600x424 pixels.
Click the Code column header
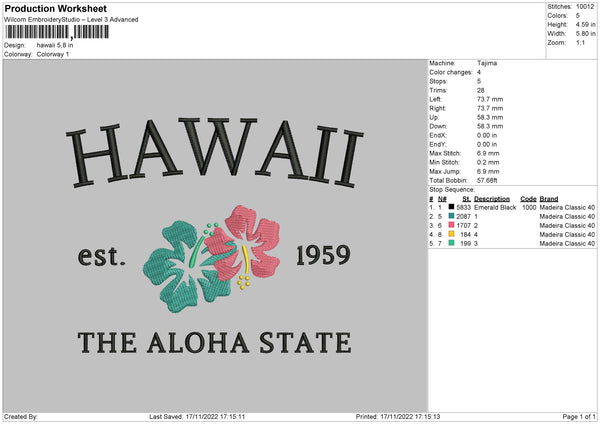pyautogui.click(x=528, y=199)
